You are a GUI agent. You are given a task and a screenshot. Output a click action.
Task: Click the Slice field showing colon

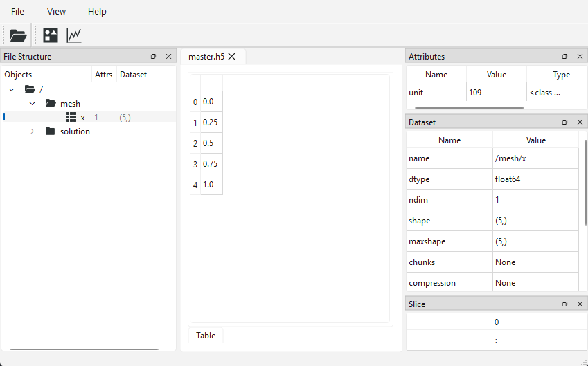497,340
